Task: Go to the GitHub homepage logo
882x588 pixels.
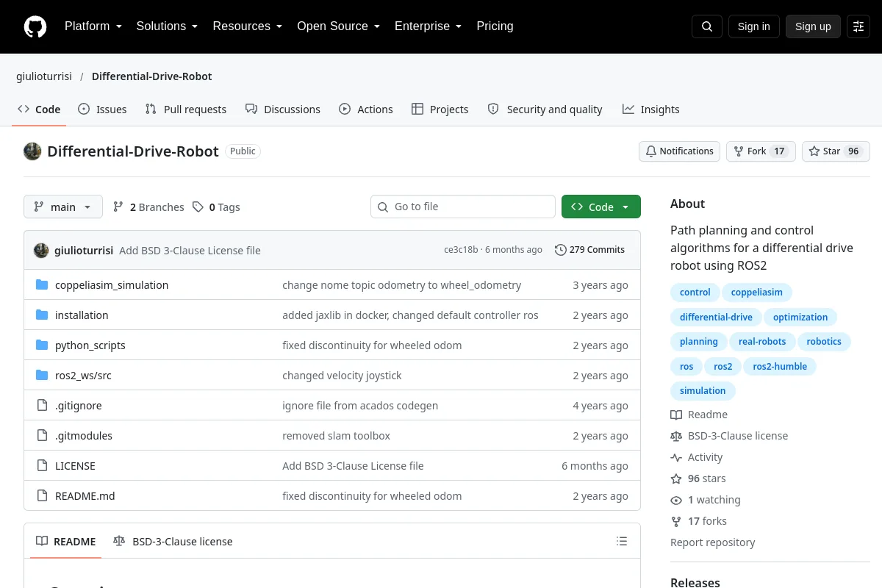Action: point(35,26)
